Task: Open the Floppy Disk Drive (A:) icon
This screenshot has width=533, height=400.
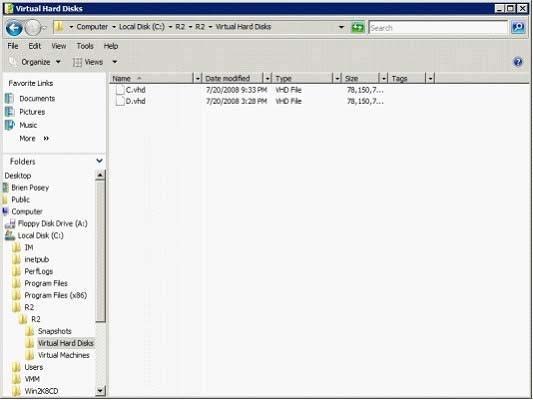Action: tap(10, 224)
